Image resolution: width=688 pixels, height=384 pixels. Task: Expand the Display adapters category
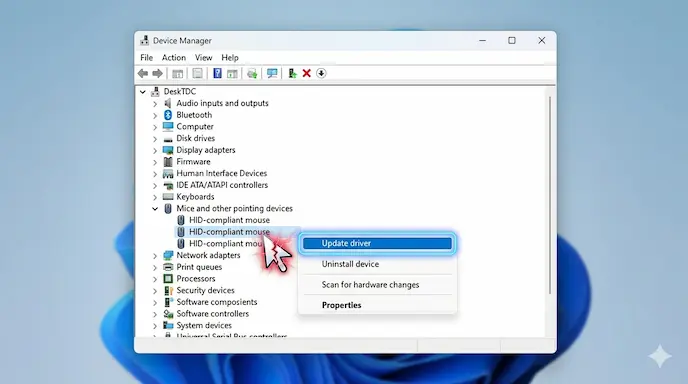(x=155, y=151)
